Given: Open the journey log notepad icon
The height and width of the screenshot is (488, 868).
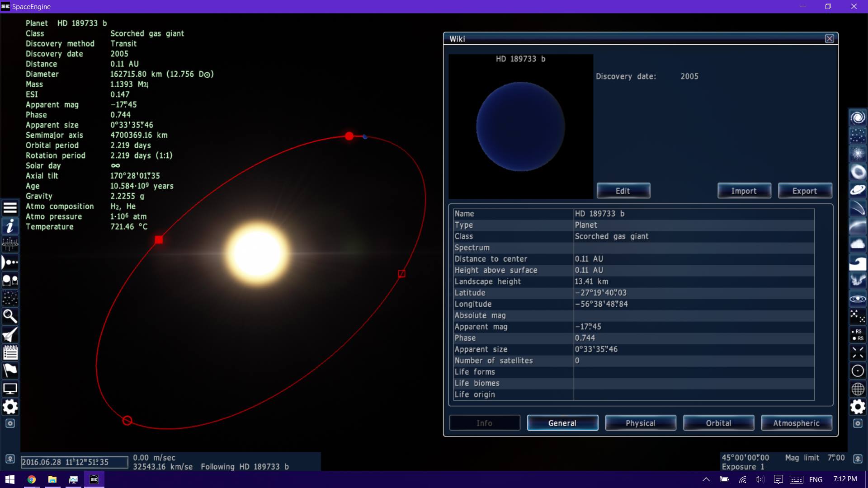Looking at the screenshot, I should pos(10,352).
